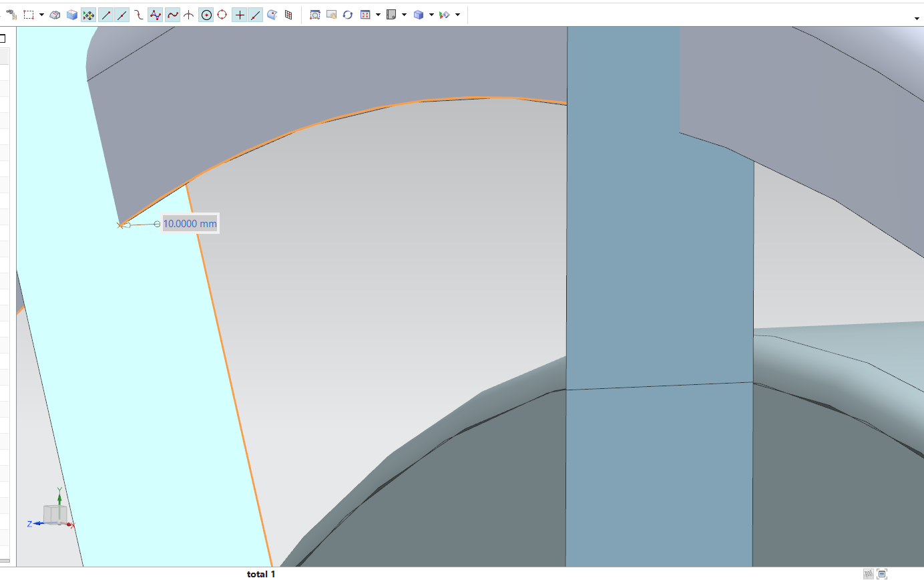Enable the grid point snap icon
924x580 pixels.
pyautogui.click(x=288, y=15)
